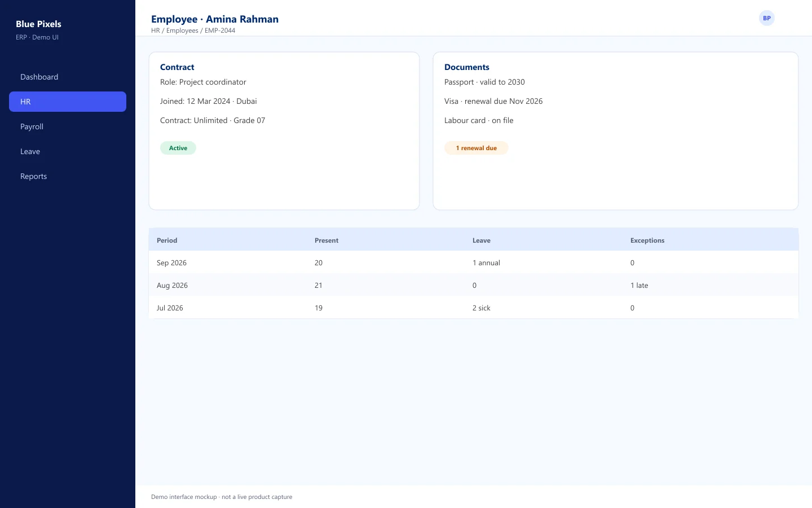
Task: Select the Aug 2026 period row
Action: click(x=474, y=285)
